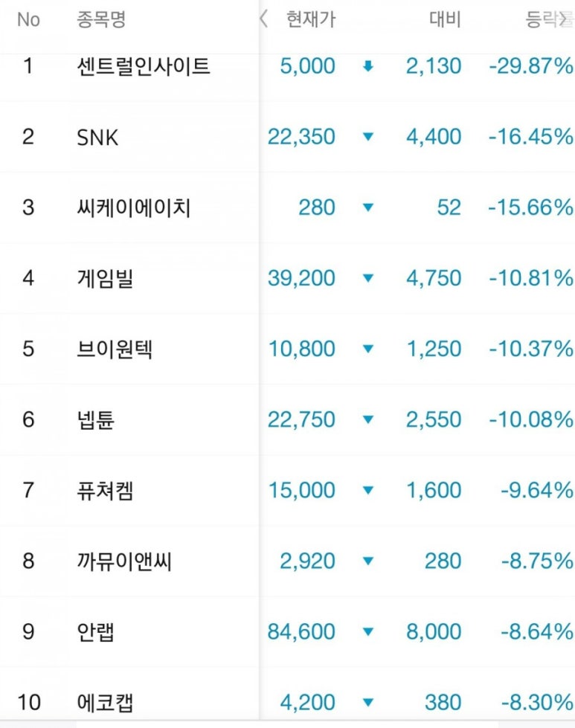
Task: Click the down triangle in 게임빌 row
Action: coord(368,278)
